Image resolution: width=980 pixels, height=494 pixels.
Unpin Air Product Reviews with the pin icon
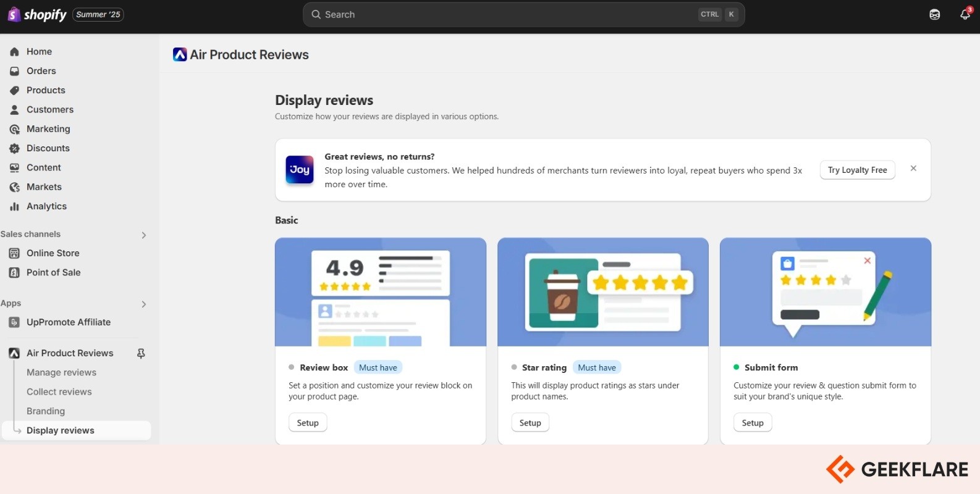click(141, 353)
